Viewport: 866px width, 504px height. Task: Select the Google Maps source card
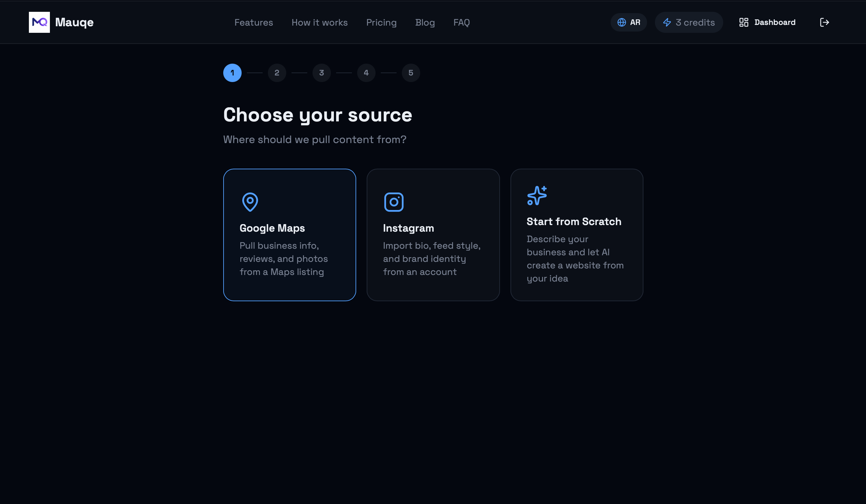(x=290, y=235)
